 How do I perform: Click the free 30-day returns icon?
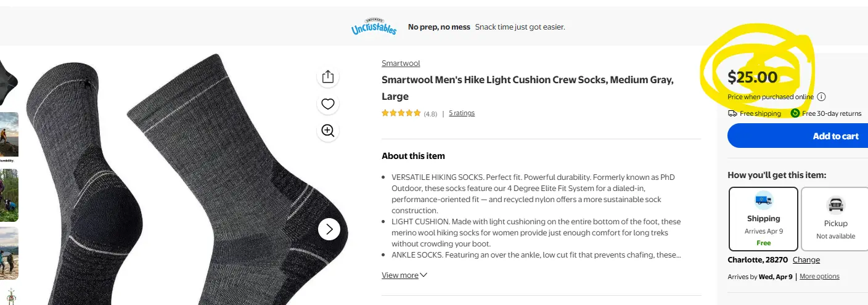(x=795, y=113)
